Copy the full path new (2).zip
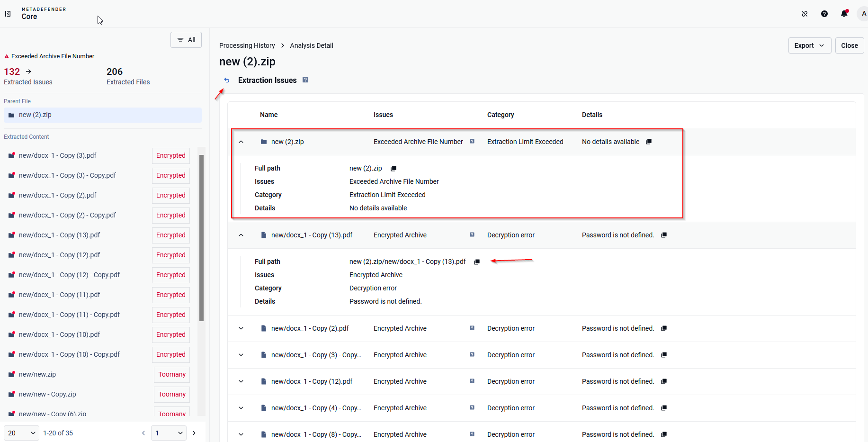 coord(394,168)
